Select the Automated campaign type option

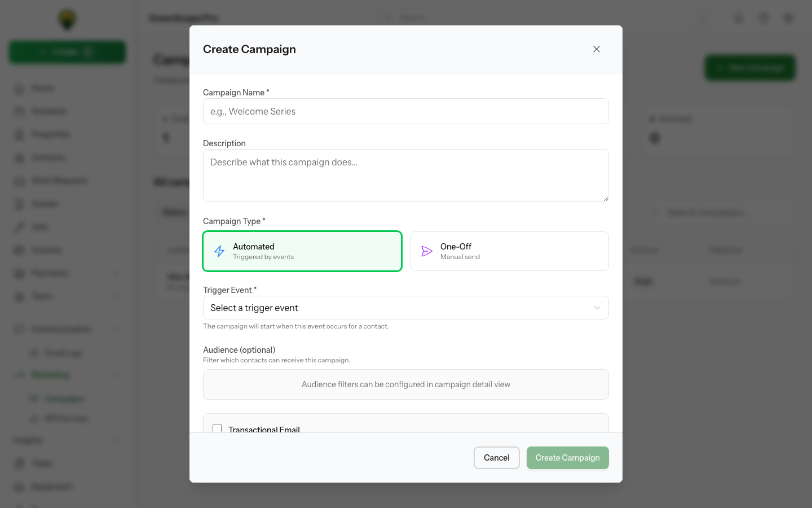coord(302,251)
